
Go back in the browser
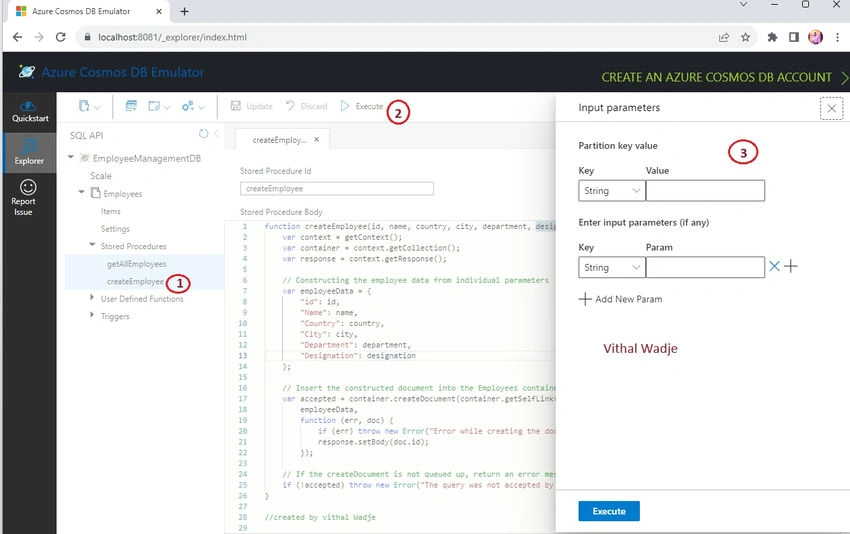tap(17, 37)
